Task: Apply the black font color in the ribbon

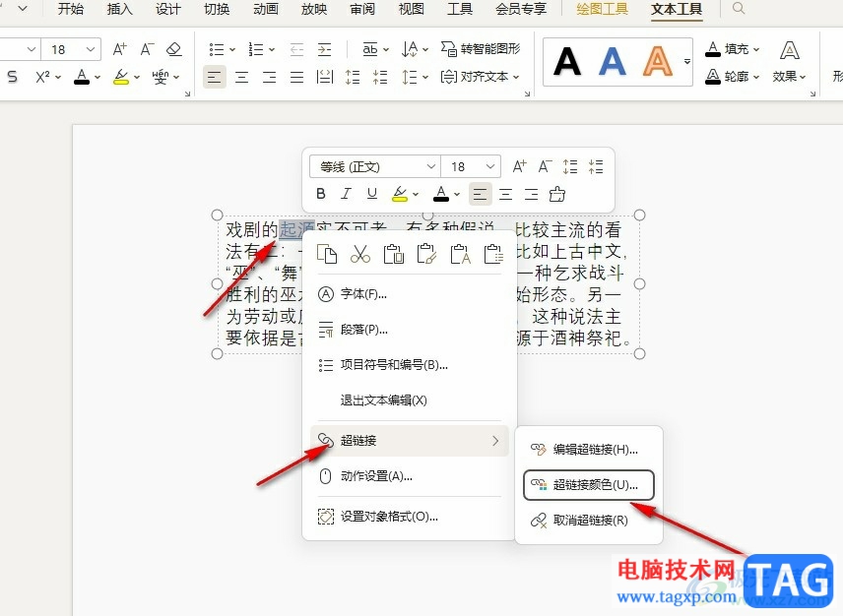Action: click(82, 77)
